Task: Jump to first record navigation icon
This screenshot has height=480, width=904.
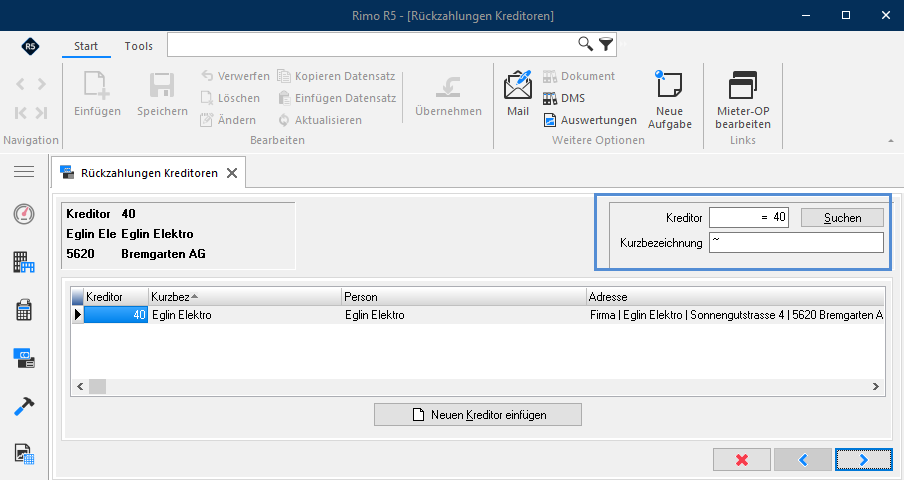Action: tap(20, 113)
